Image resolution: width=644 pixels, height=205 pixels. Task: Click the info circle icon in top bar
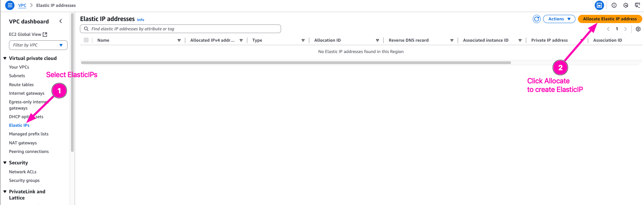coord(614,5)
